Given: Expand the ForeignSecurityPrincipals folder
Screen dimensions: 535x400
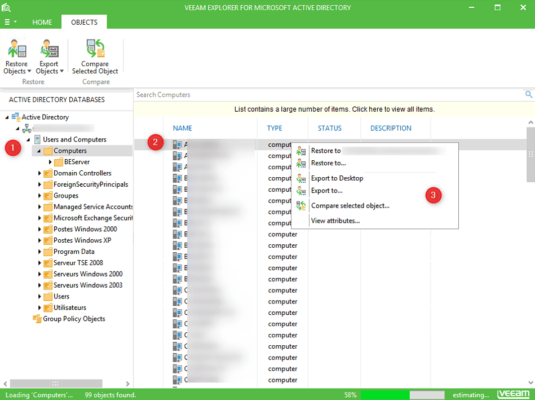Looking at the screenshot, I should pos(39,185).
